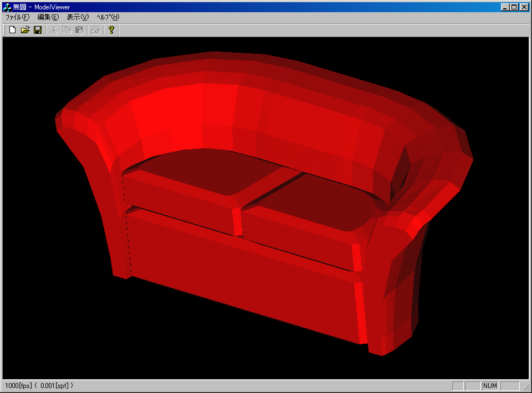Screen dimensions: 532x393
Task: Open the ファイル(F) menu
Action: [x=17, y=17]
